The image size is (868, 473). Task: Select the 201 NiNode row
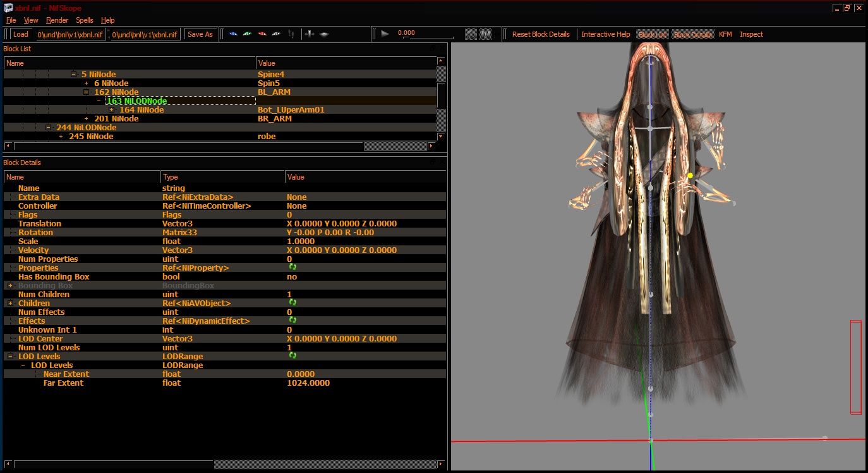point(220,118)
